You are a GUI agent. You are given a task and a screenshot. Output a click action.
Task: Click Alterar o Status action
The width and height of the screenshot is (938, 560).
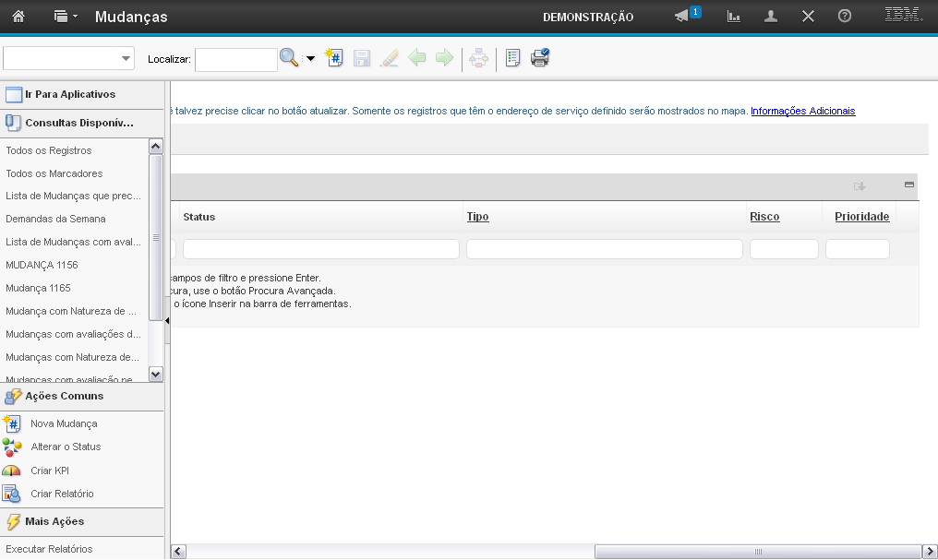(x=66, y=447)
